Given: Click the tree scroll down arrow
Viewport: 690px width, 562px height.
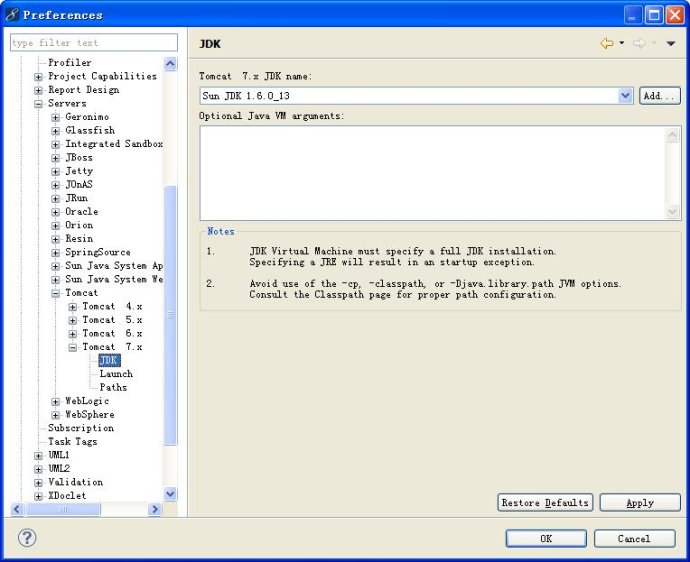Looking at the screenshot, I should click(170, 494).
